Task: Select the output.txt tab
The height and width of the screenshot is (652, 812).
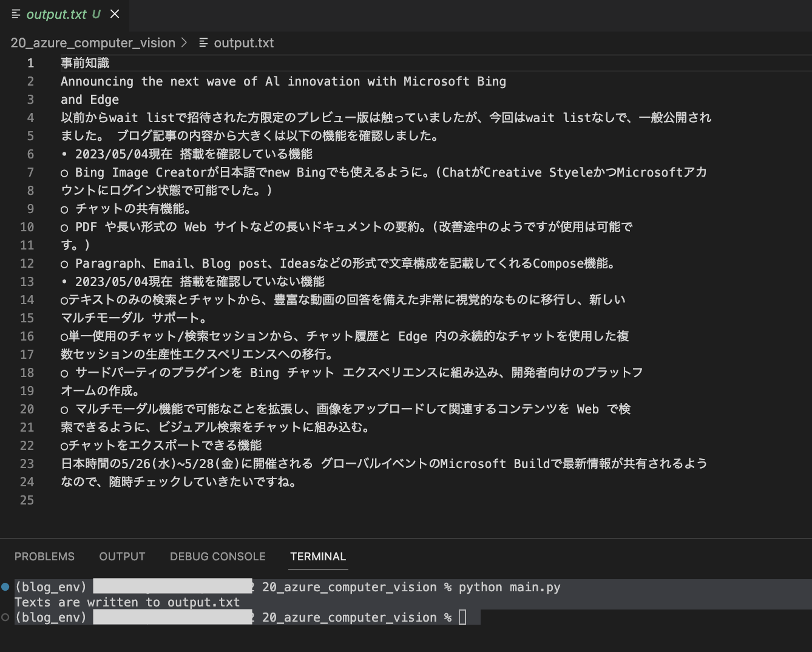Action: pyautogui.click(x=64, y=15)
